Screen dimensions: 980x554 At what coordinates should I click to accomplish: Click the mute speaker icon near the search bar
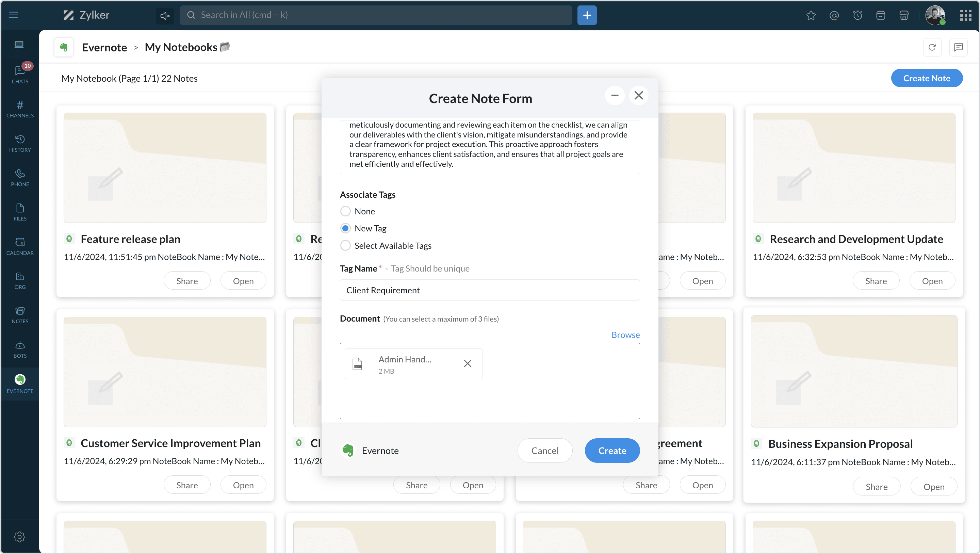tap(165, 16)
